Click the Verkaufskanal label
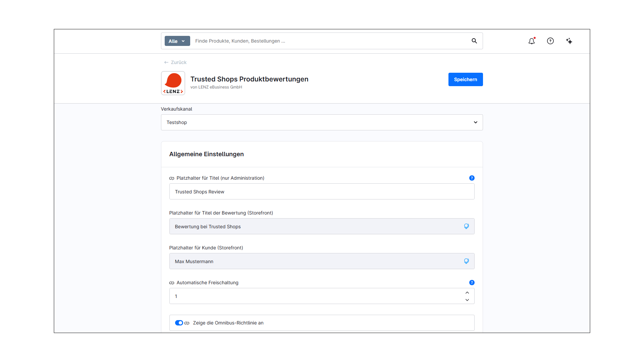This screenshot has height=362, width=644. point(176,109)
